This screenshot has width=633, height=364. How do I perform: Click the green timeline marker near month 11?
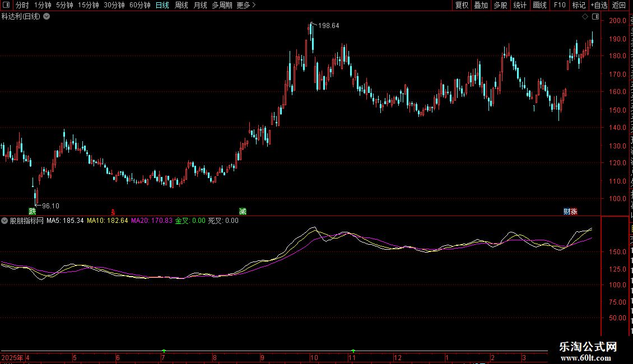(x=353, y=351)
